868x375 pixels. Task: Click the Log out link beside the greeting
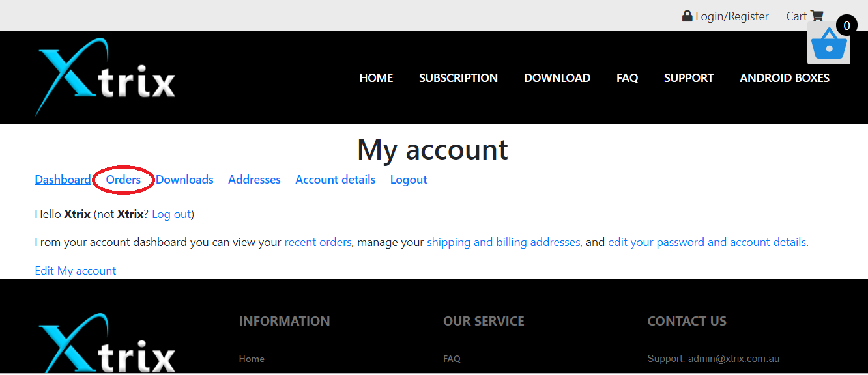pyautogui.click(x=171, y=214)
